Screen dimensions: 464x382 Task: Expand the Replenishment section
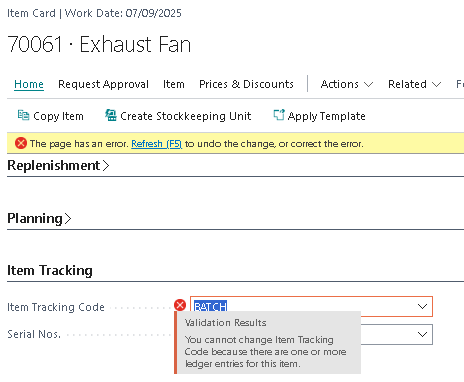coord(58,165)
